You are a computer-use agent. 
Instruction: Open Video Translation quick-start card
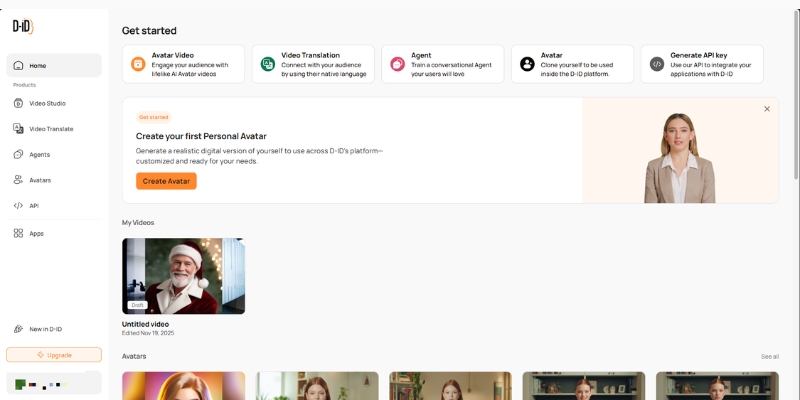click(x=313, y=64)
